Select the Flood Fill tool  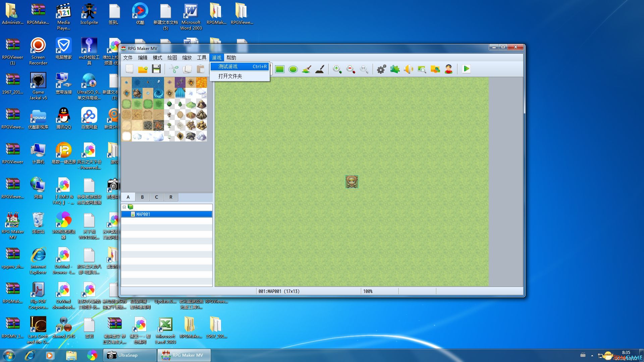point(306,69)
